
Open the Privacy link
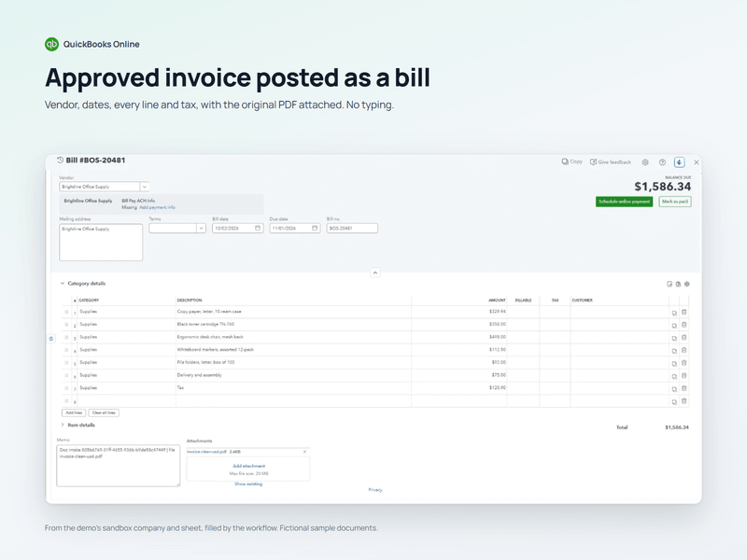pos(375,489)
